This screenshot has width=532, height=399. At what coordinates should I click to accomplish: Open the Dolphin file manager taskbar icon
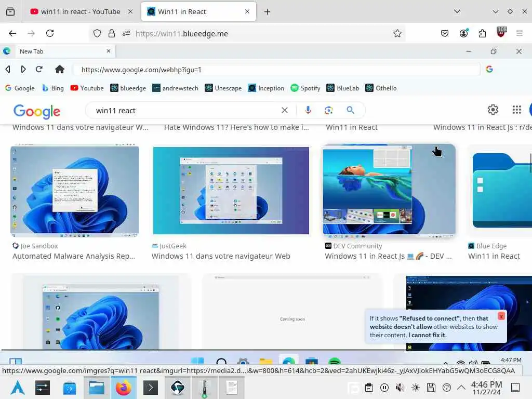(97, 388)
